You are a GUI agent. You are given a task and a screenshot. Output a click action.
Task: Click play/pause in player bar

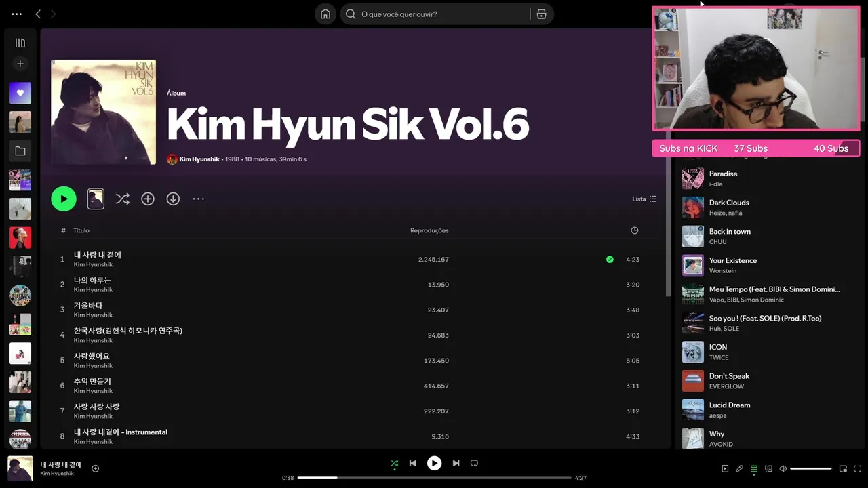434,463
